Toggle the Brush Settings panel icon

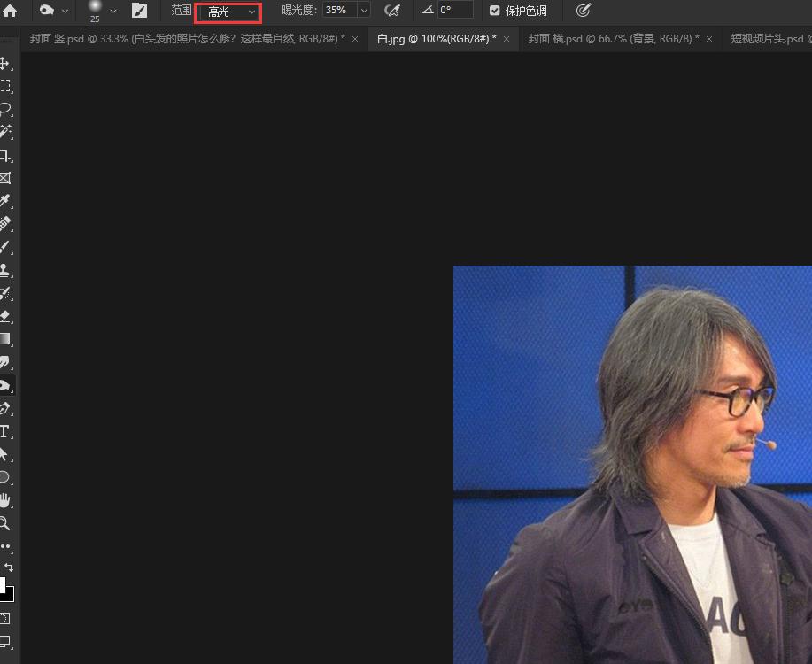click(138, 10)
